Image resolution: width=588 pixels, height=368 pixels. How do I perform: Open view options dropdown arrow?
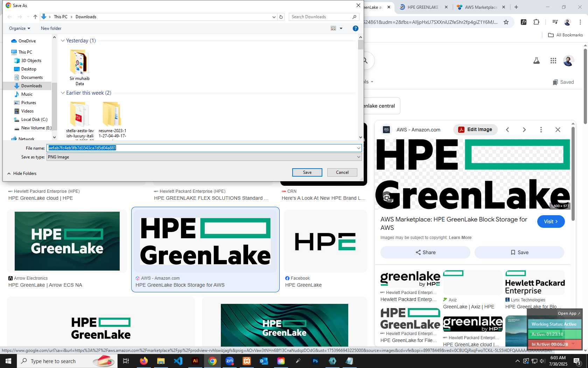pos(341,28)
